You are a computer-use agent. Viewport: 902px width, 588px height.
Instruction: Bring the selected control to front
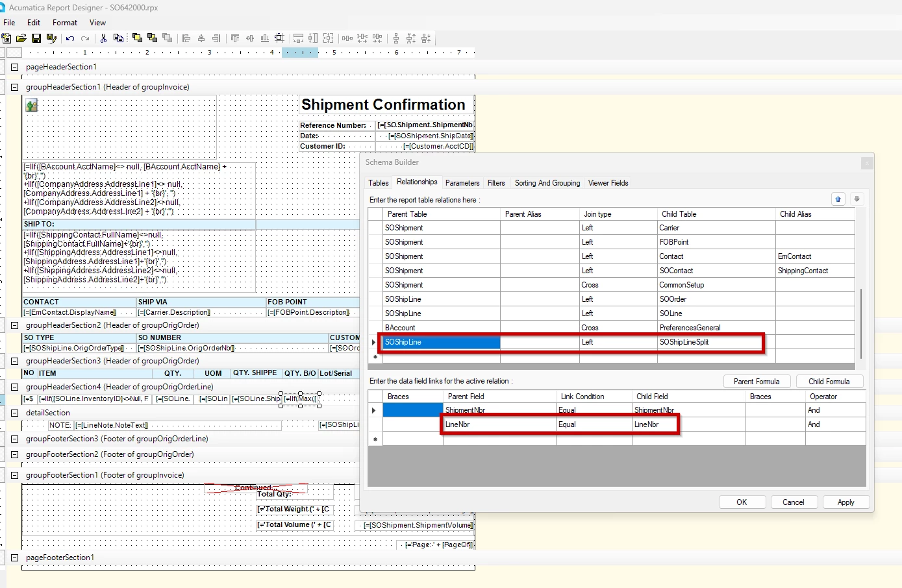tap(137, 38)
